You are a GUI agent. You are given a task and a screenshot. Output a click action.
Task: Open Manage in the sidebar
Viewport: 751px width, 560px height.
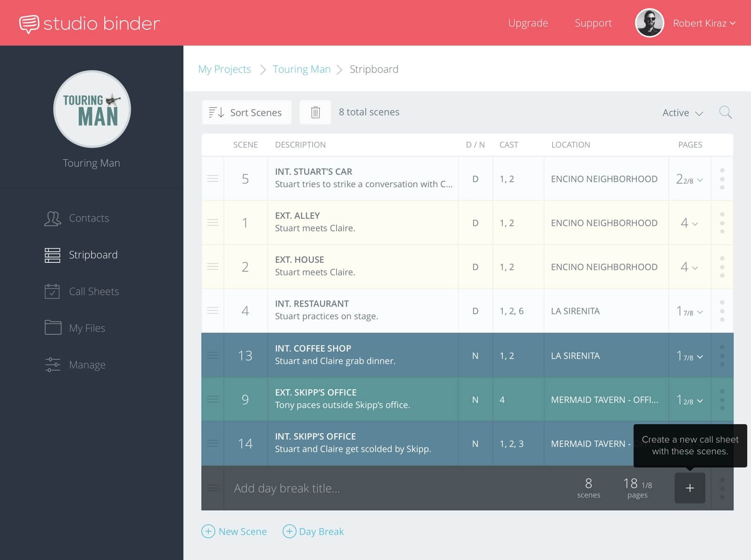click(x=75, y=365)
